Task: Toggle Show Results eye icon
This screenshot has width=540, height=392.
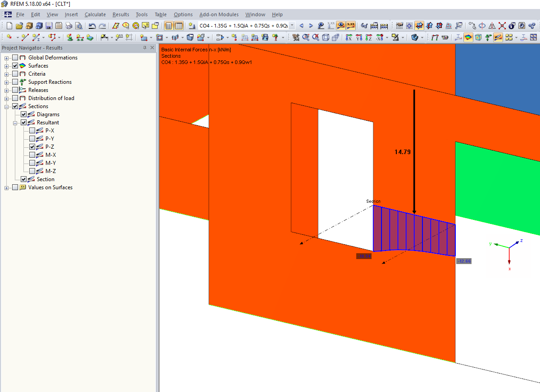Action: [341, 26]
